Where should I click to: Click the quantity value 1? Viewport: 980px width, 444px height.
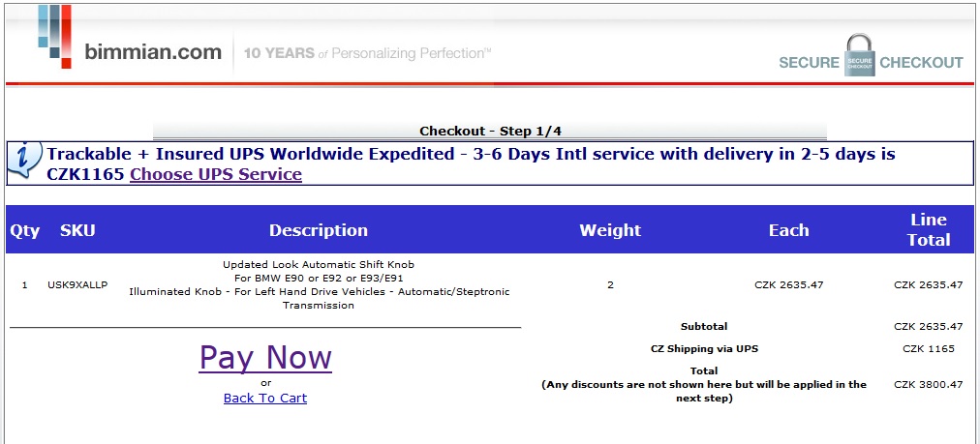(x=25, y=284)
